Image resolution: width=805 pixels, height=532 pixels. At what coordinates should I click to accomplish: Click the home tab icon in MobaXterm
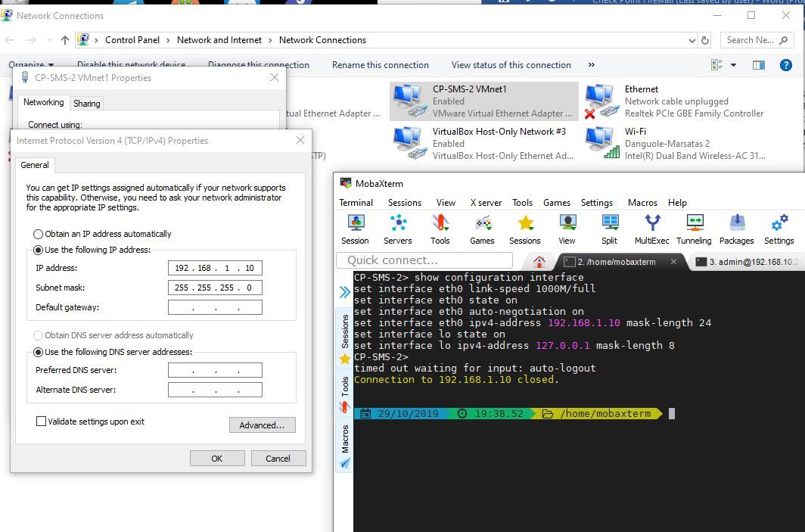[x=539, y=261]
